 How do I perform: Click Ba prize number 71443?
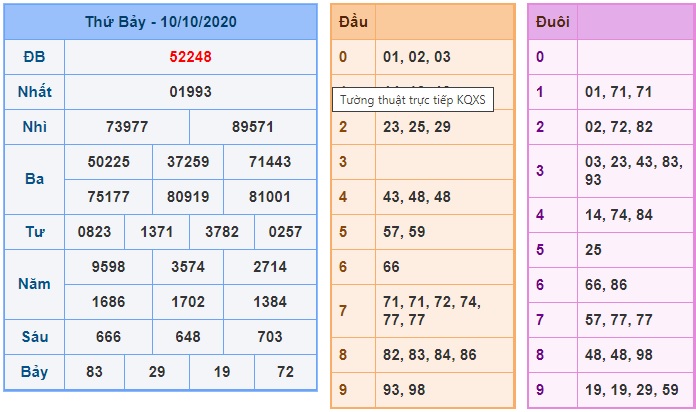click(x=270, y=162)
